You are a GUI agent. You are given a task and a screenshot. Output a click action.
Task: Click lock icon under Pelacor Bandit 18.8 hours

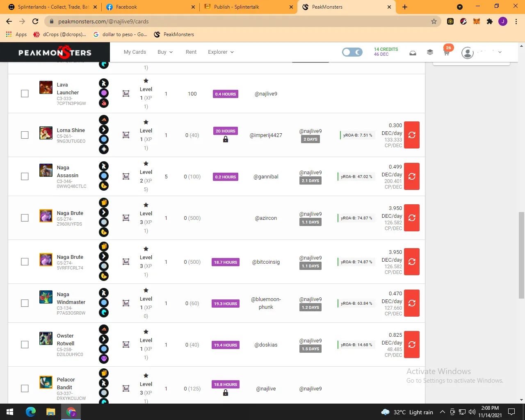[226, 393]
